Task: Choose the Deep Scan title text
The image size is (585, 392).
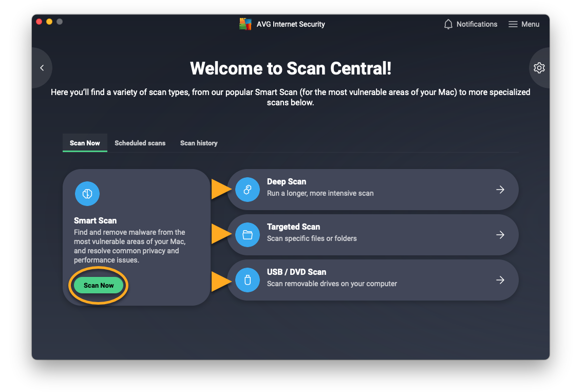Action: [x=287, y=182]
